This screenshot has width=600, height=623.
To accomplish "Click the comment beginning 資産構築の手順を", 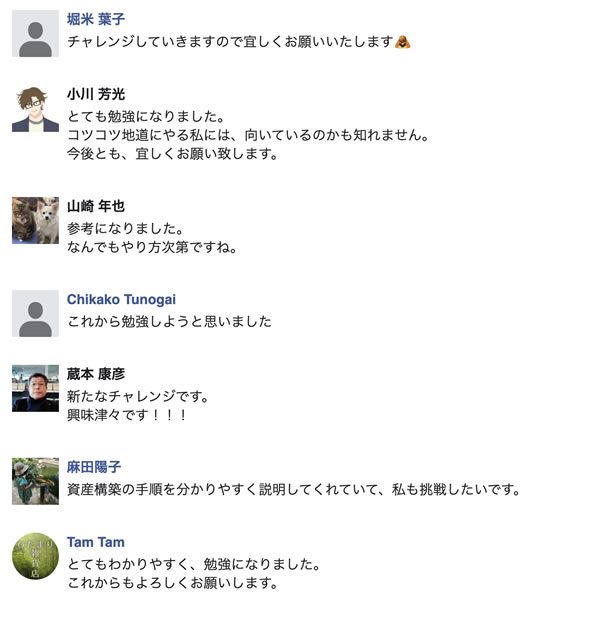I will pyautogui.click(x=294, y=490).
